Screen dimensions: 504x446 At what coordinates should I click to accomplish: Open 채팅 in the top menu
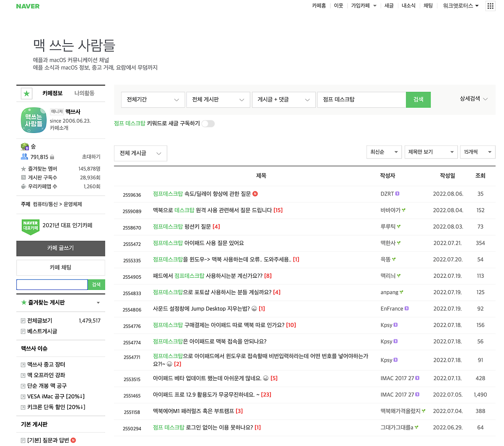tap(428, 6)
